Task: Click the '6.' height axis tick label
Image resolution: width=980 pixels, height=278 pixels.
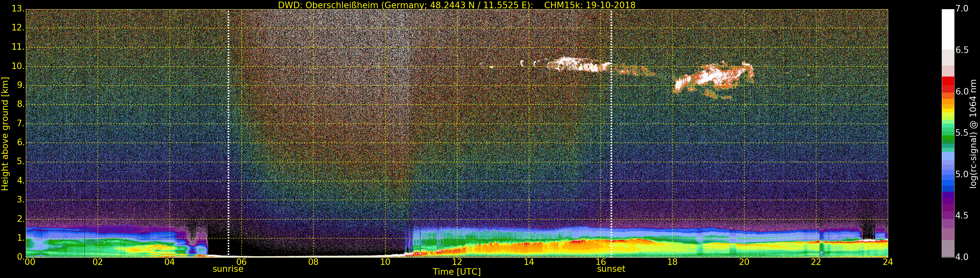Action: tap(21, 142)
